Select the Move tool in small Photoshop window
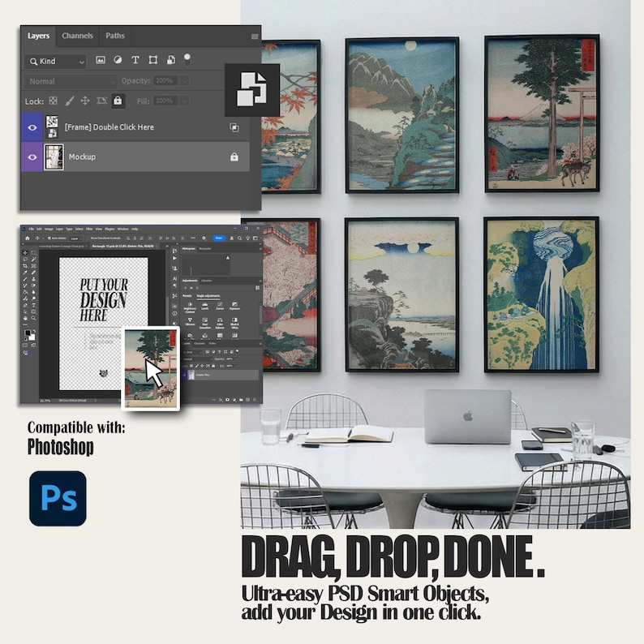Image resolution: width=644 pixels, height=644 pixels. tap(25, 253)
